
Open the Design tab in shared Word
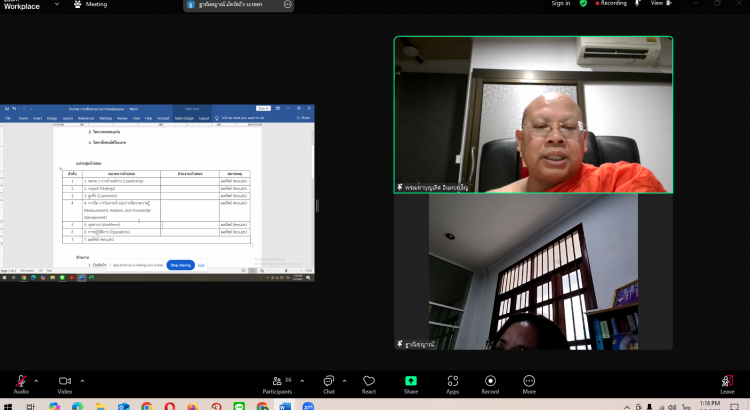52,118
